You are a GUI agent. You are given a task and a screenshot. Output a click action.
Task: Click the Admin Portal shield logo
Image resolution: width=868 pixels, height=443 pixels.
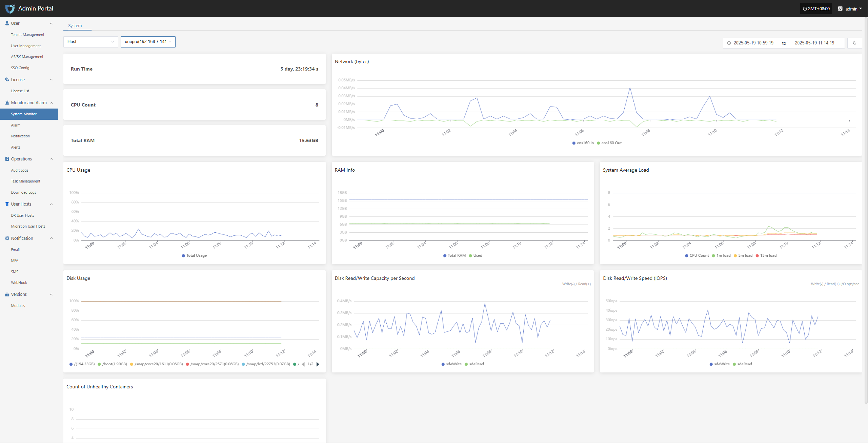10,8
